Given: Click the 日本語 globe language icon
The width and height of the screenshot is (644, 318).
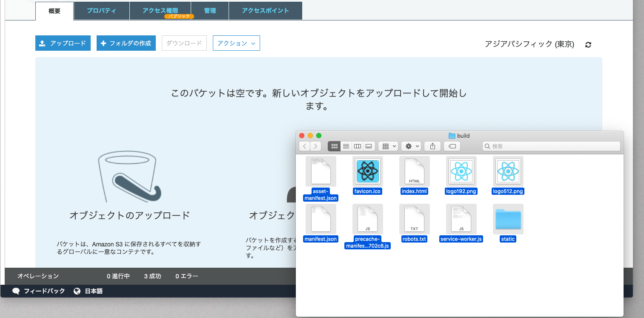Looking at the screenshot, I should (77, 291).
